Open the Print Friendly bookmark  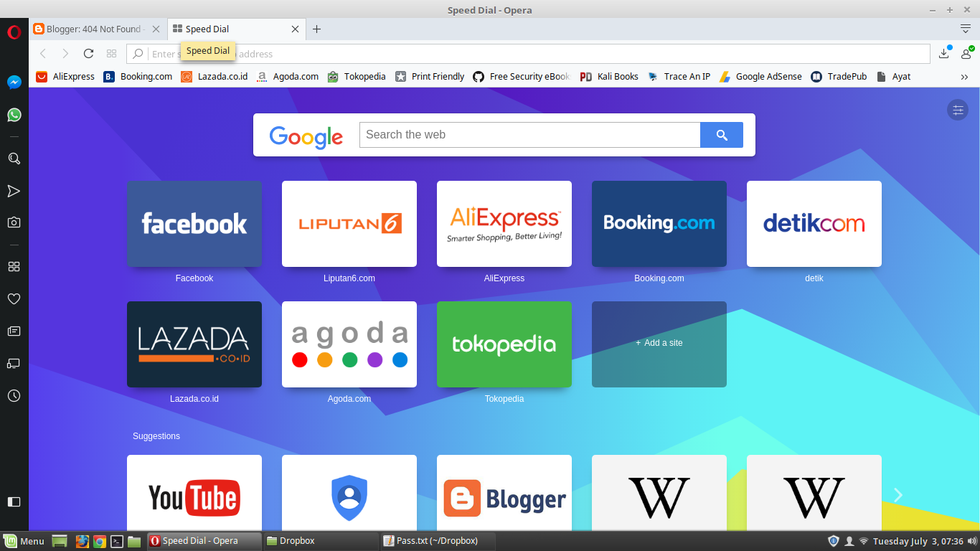[x=430, y=77]
